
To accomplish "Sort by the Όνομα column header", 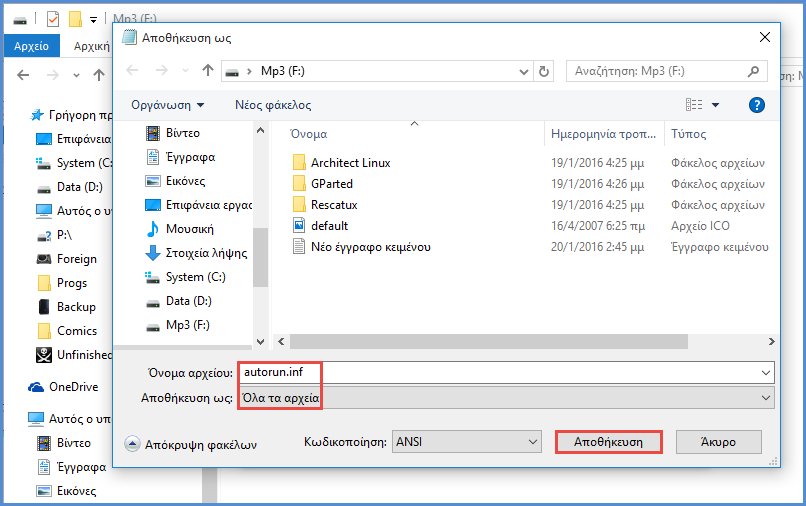I will pyautogui.click(x=308, y=134).
